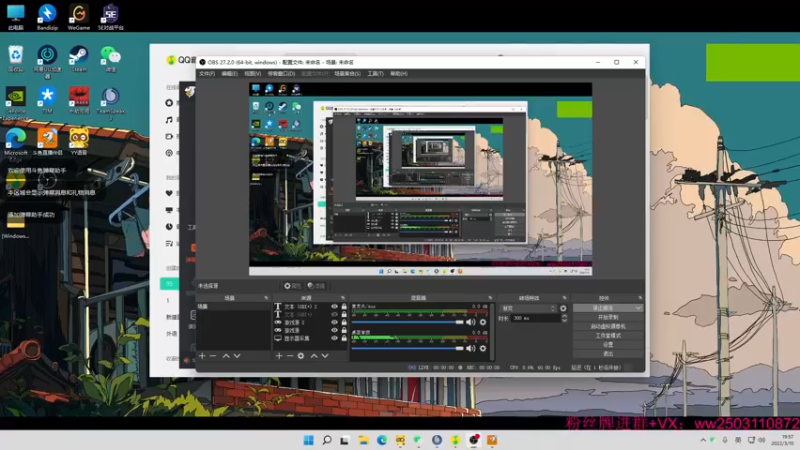Open selected source properties gear in sources toolbar

301,356
